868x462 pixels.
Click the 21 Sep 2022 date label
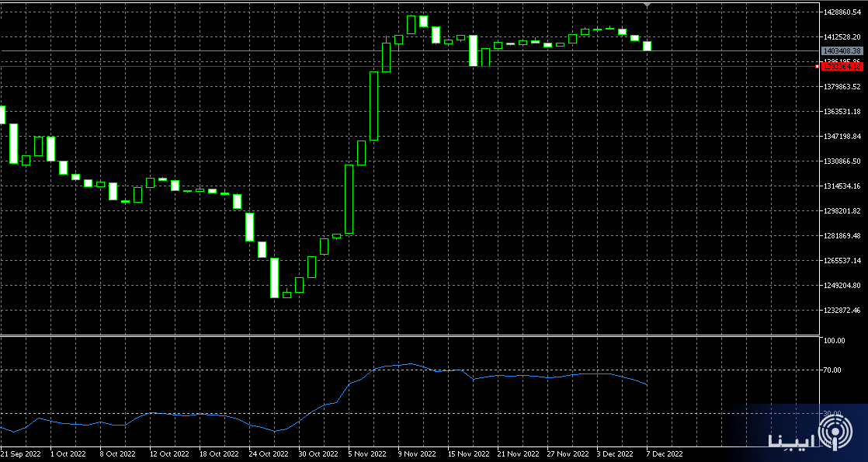[21, 453]
